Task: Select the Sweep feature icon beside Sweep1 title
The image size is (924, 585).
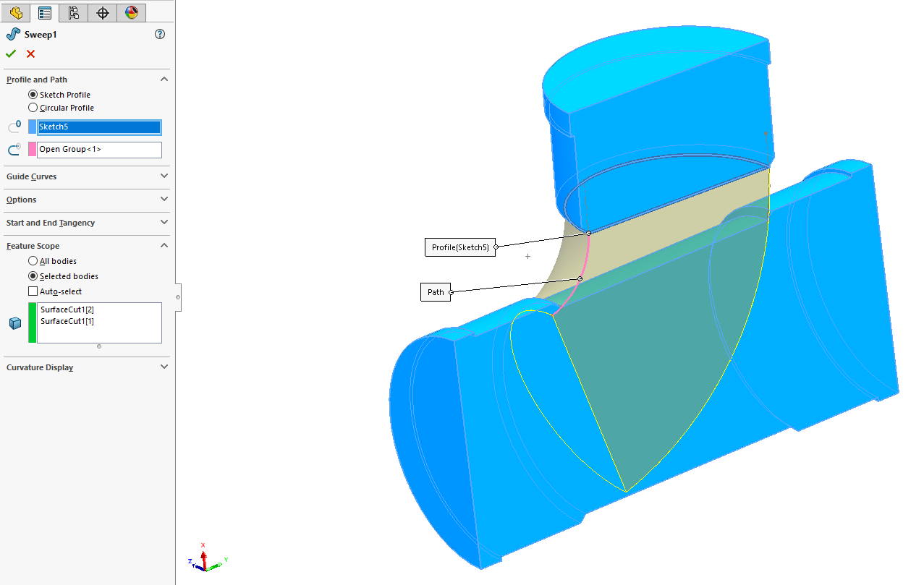Action: (12, 33)
